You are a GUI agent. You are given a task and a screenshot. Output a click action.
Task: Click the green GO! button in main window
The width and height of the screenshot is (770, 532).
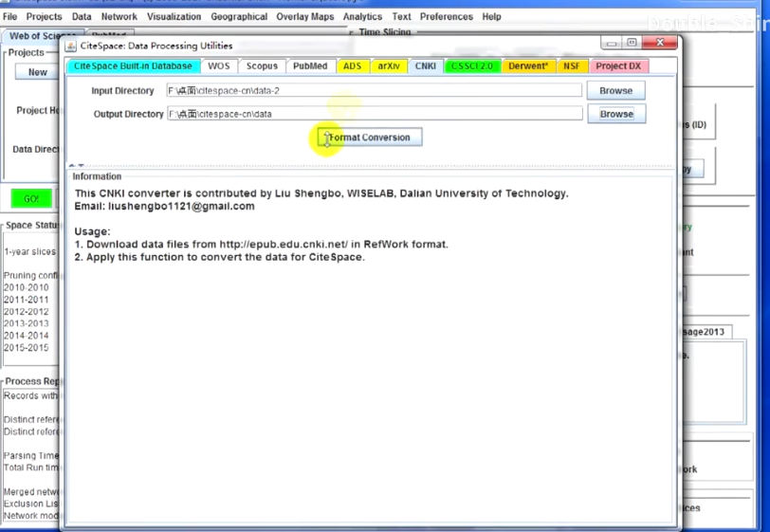click(31, 199)
